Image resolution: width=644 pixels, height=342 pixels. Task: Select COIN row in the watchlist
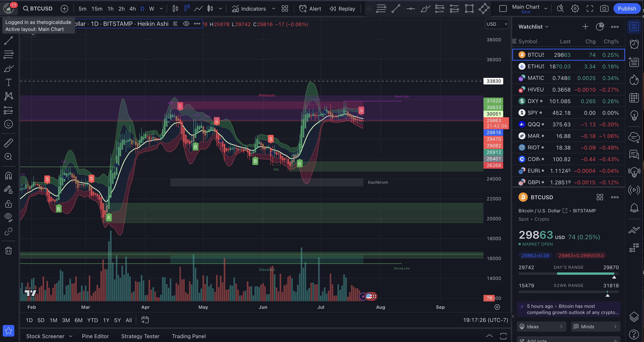568,159
